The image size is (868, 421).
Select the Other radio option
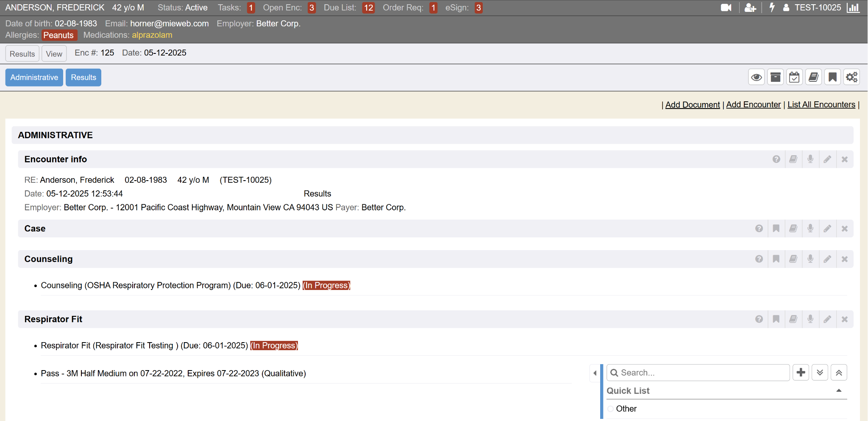611,409
